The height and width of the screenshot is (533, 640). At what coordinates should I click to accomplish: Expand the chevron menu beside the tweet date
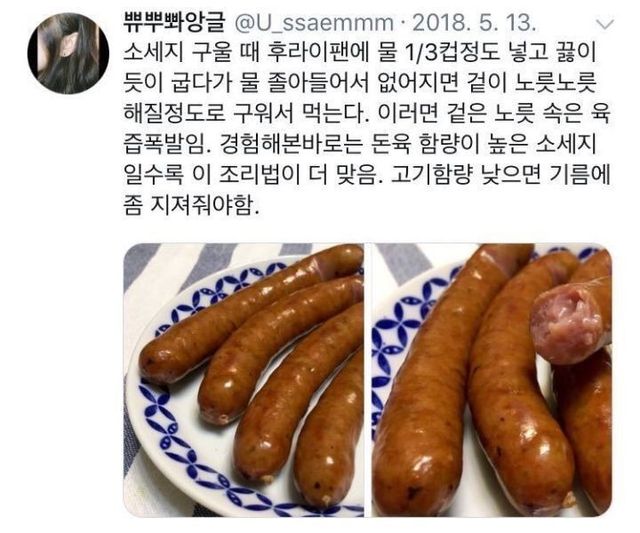pyautogui.click(x=605, y=24)
